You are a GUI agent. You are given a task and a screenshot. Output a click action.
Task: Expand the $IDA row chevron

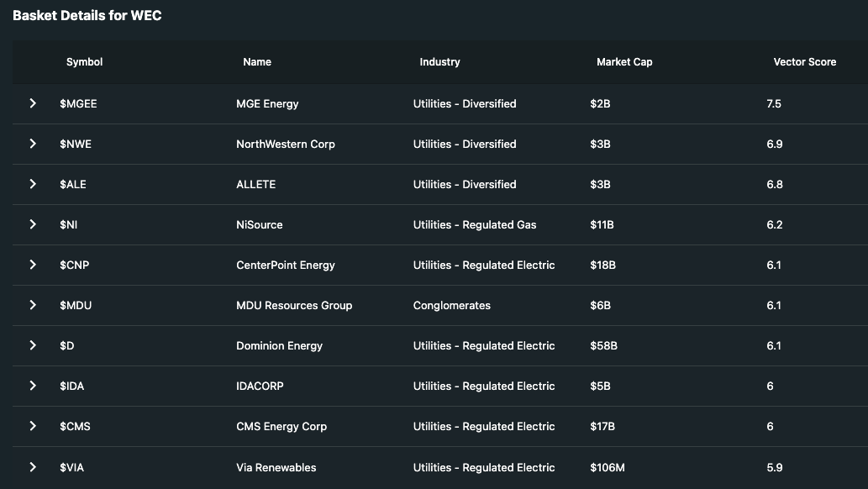pyautogui.click(x=33, y=386)
